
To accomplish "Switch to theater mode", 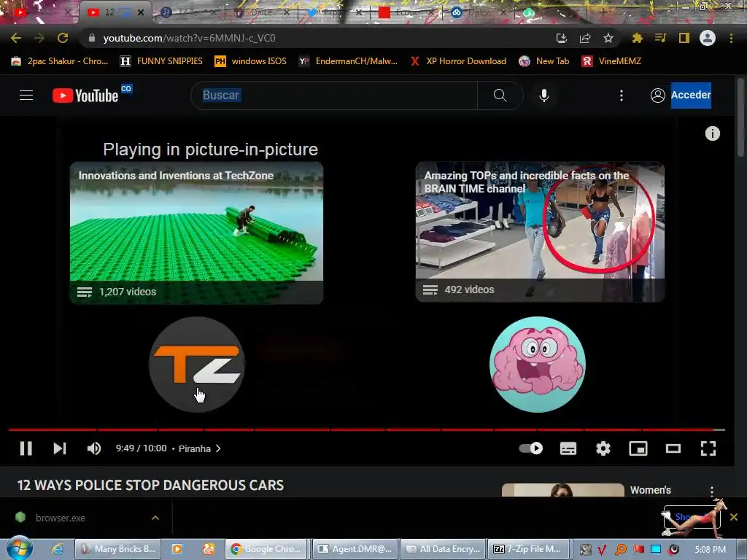I will [673, 448].
